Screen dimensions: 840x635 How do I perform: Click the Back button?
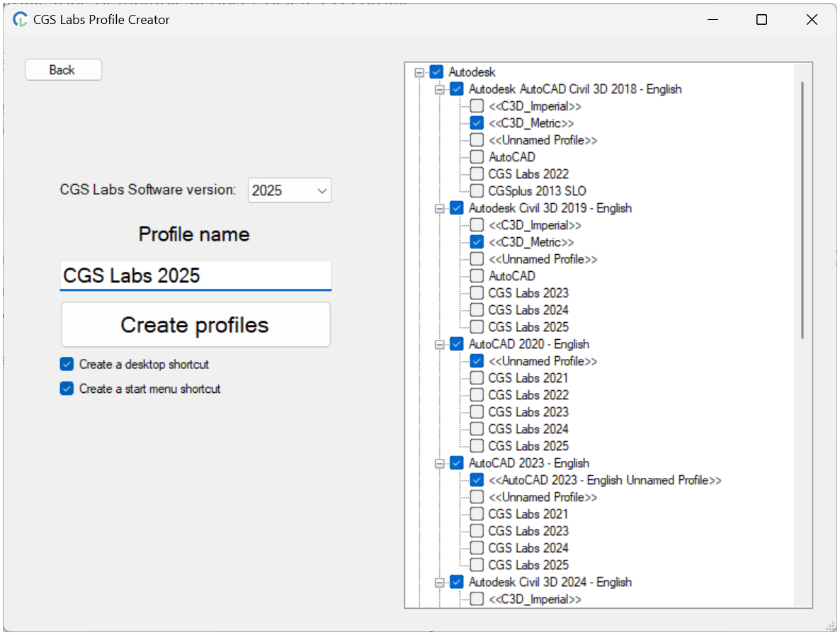[63, 69]
